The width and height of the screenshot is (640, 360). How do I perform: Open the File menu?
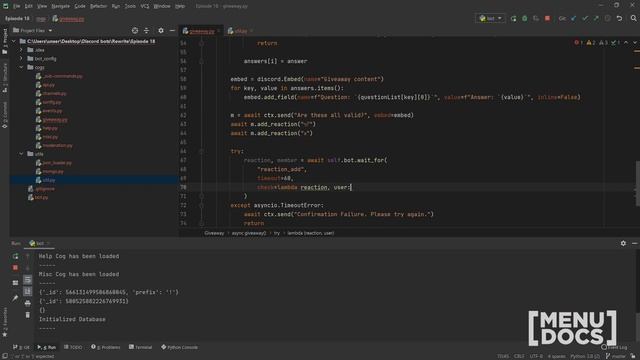(x=16, y=6)
